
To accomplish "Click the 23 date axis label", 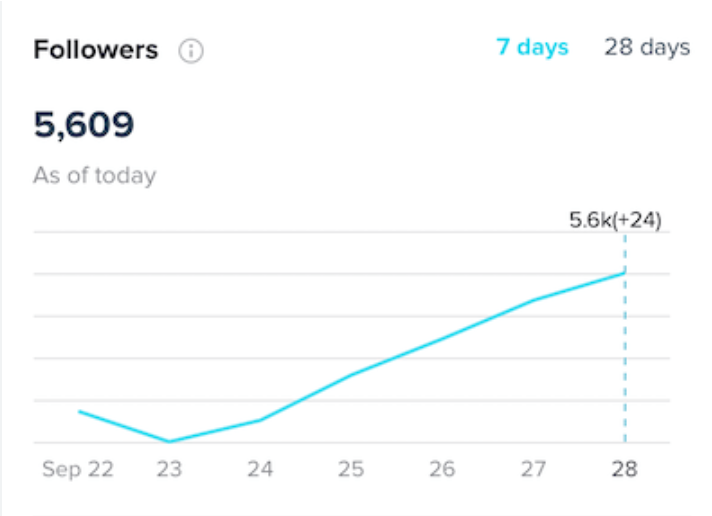I will [169, 469].
